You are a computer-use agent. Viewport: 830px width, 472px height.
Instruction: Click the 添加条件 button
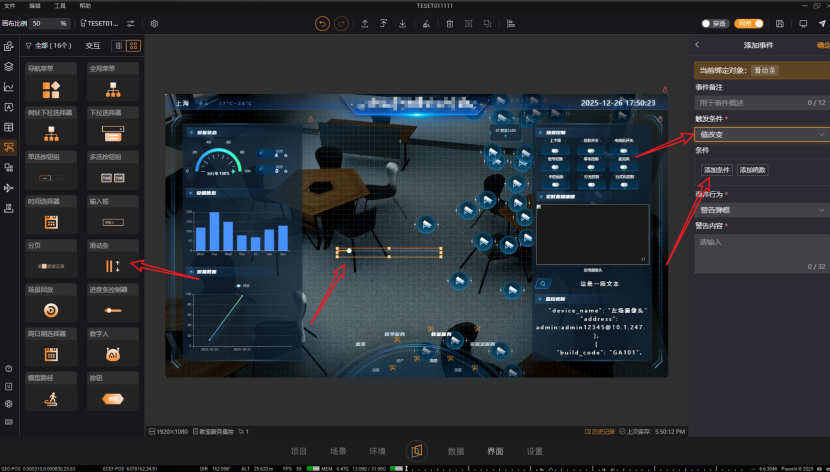717,170
